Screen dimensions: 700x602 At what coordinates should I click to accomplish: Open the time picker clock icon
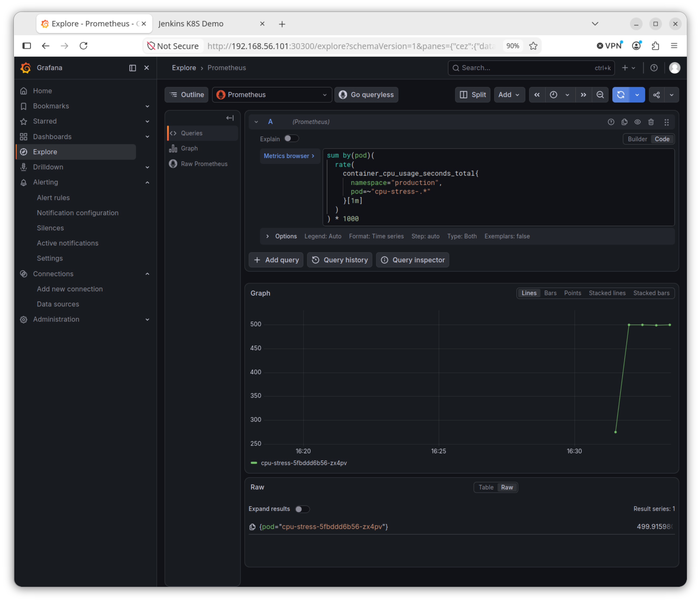coord(553,95)
